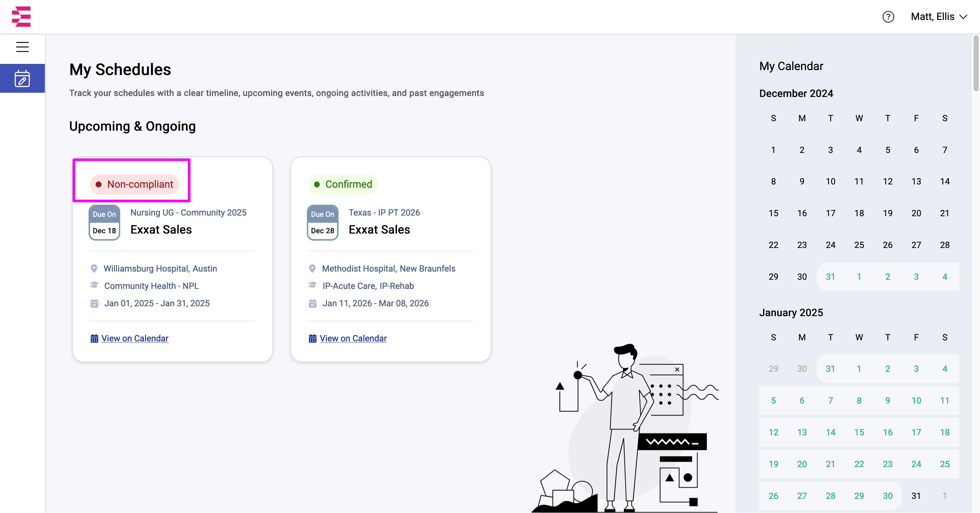Viewport: 980px width, 513px height.
Task: Expand the Matt, Ellis user dropdown
Action: 939,17
